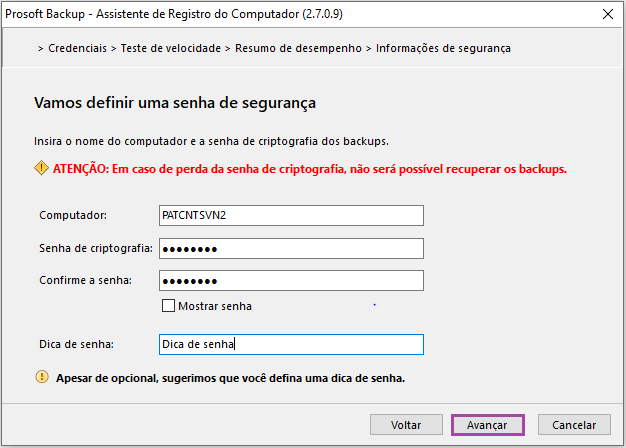Focus the Senha de criptografia field
Screen dimensions: 626x448
coord(291,249)
